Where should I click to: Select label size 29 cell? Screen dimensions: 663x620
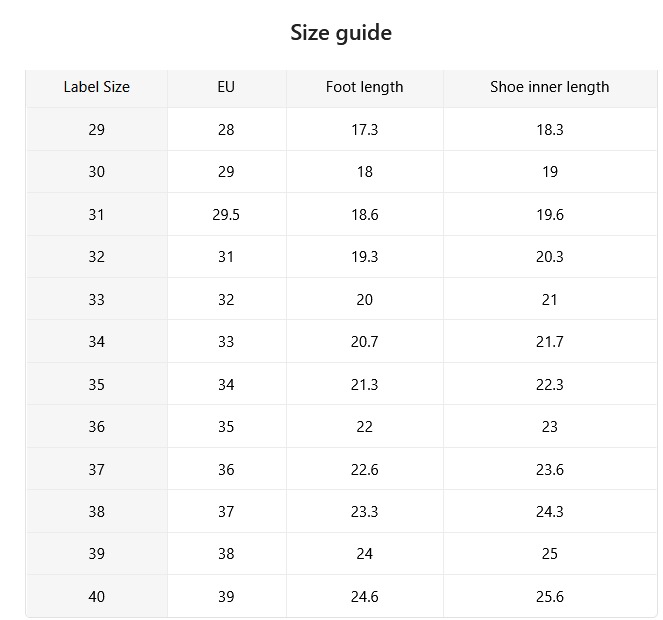coord(97,129)
